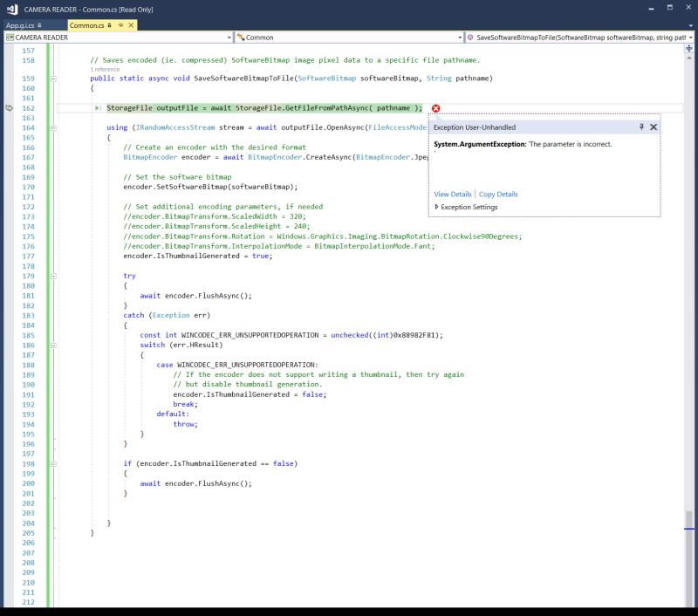Click the project icon beside CAMERA READER in navigation bar
Image resolution: width=698 pixels, height=616 pixels.
(12, 38)
